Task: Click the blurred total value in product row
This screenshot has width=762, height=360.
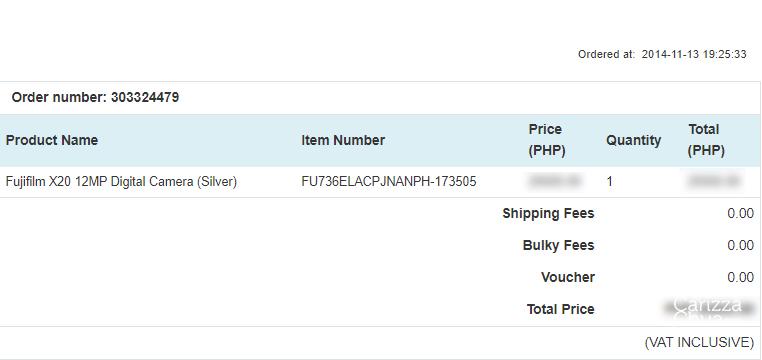Action: 714,181
